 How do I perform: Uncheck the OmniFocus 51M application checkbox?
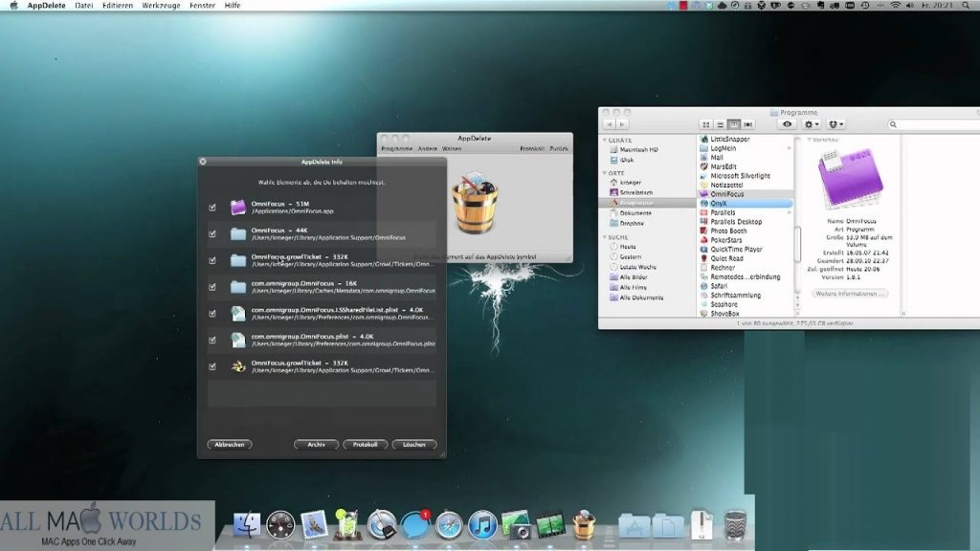click(x=212, y=208)
